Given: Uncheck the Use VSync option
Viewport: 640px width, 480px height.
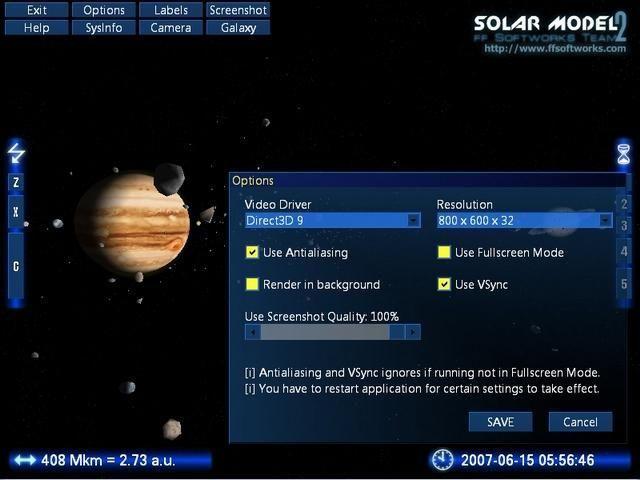Looking at the screenshot, I should click(444, 285).
